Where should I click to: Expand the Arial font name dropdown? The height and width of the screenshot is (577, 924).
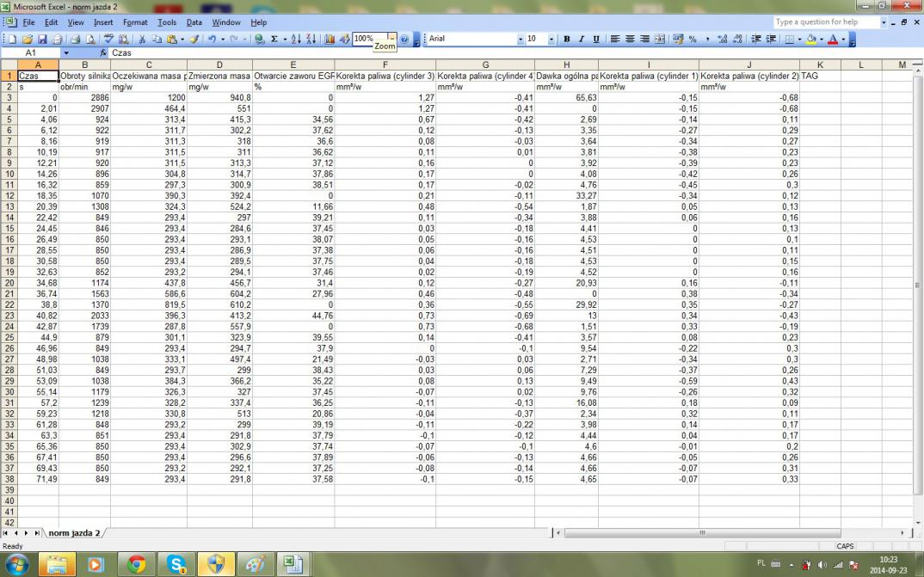click(520, 40)
